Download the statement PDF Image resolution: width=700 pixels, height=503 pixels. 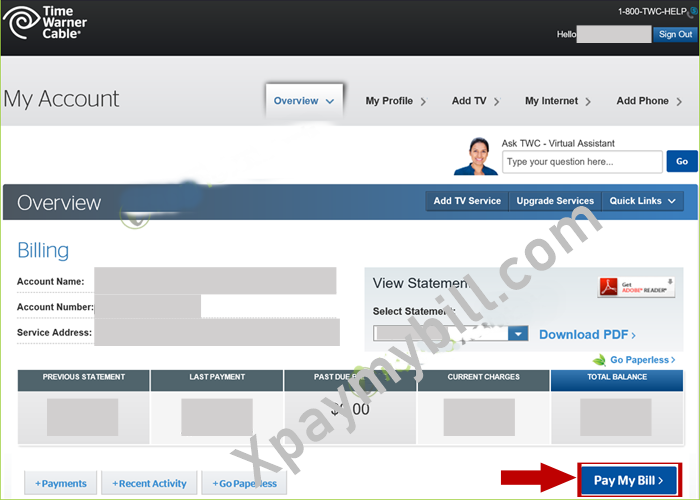(x=587, y=335)
